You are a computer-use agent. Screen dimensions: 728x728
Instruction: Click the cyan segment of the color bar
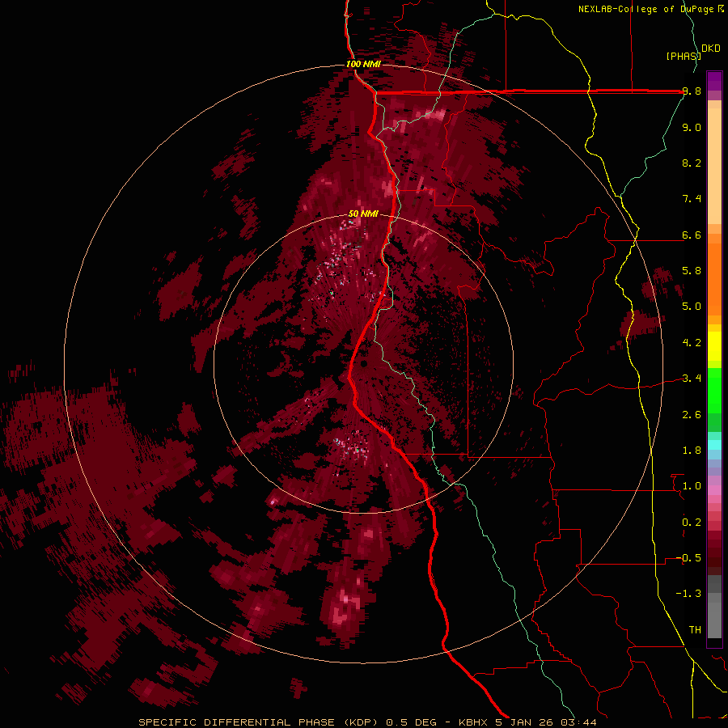[714, 444]
